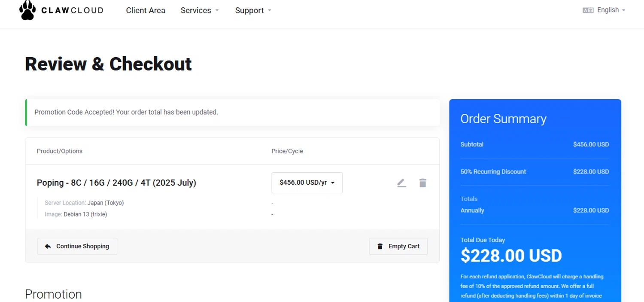This screenshot has height=302, width=644.
Task: Click the back arrow icon on Continue Shopping
Action: tap(48, 247)
